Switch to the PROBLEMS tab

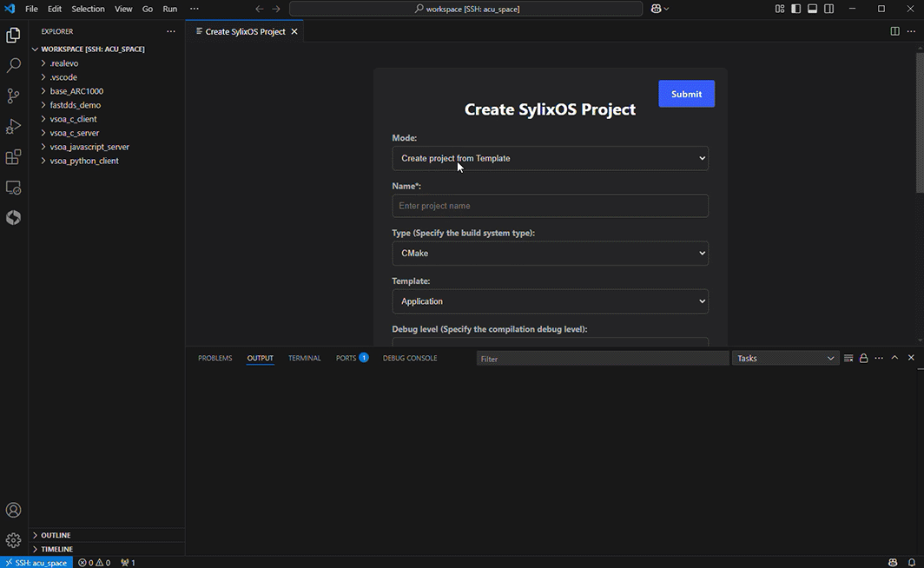click(215, 358)
